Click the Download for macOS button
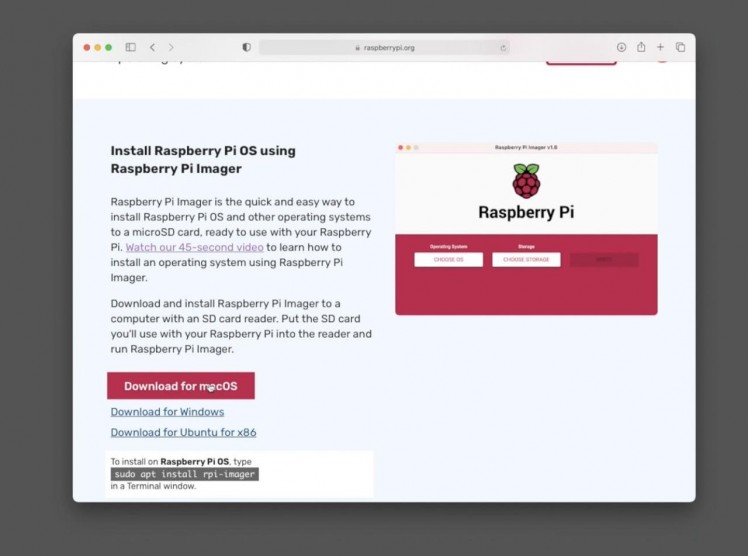 click(181, 386)
